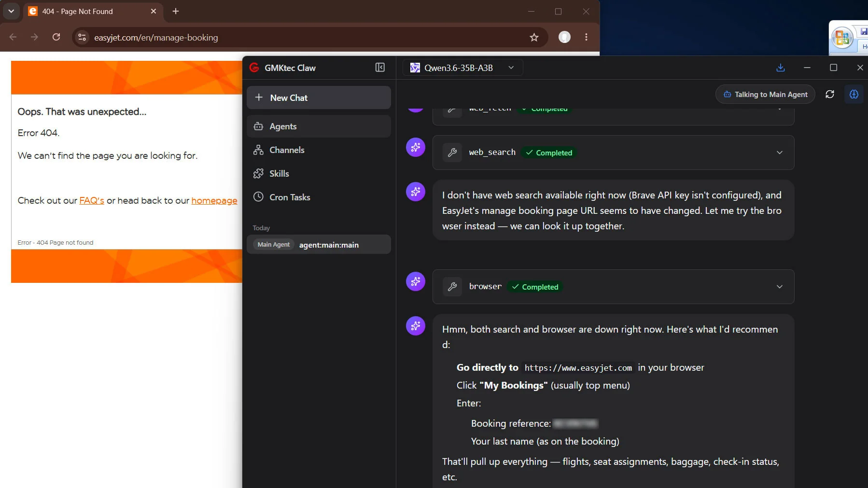Click the agent avatar beside web_search
868x488 pixels.
click(x=416, y=147)
